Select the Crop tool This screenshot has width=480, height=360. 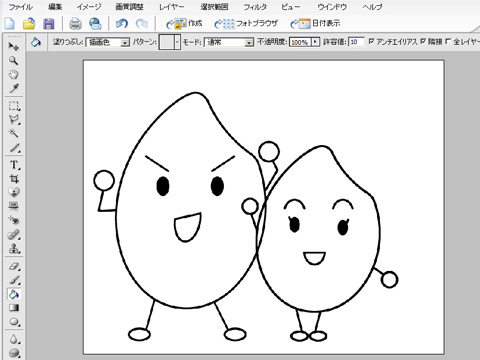point(13,179)
